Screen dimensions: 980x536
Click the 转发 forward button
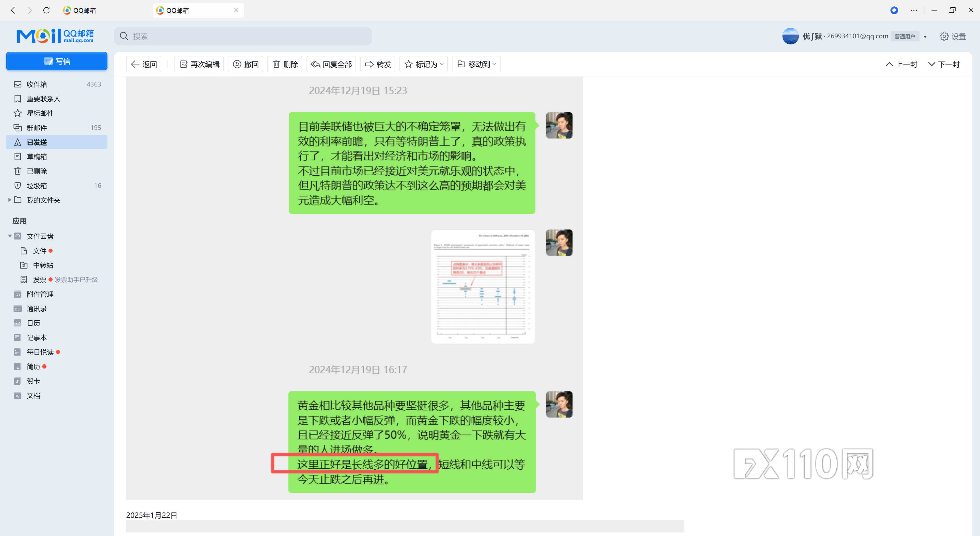(378, 64)
